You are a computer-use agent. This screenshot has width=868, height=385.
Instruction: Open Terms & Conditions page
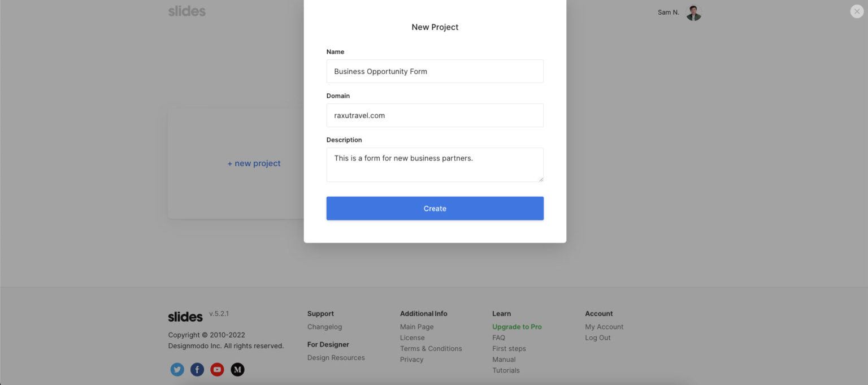point(431,349)
